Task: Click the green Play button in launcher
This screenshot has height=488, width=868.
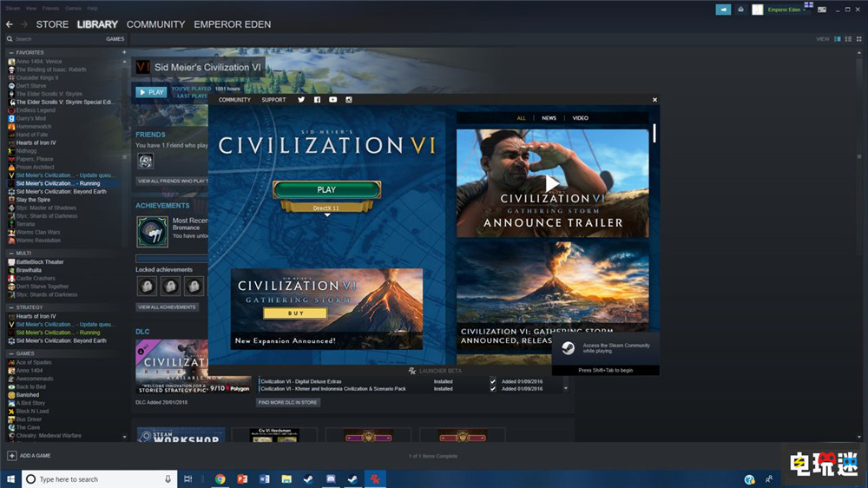Action: tap(326, 189)
